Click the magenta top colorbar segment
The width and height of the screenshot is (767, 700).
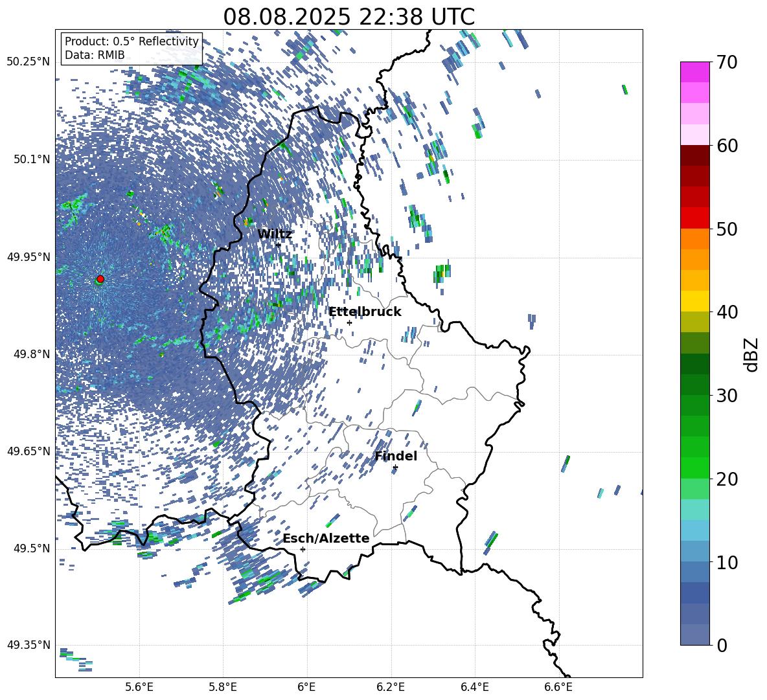[694, 72]
